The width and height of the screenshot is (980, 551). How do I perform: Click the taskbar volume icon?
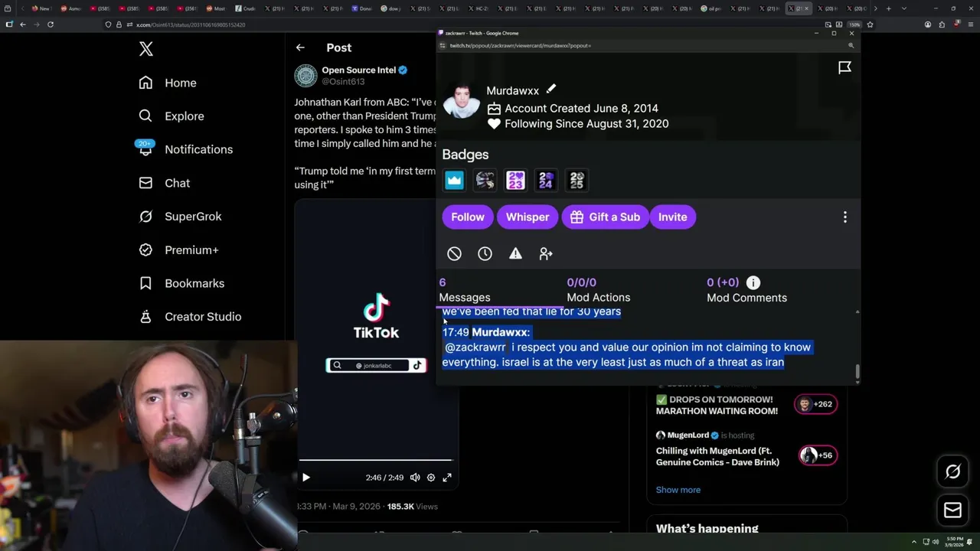[935, 542]
